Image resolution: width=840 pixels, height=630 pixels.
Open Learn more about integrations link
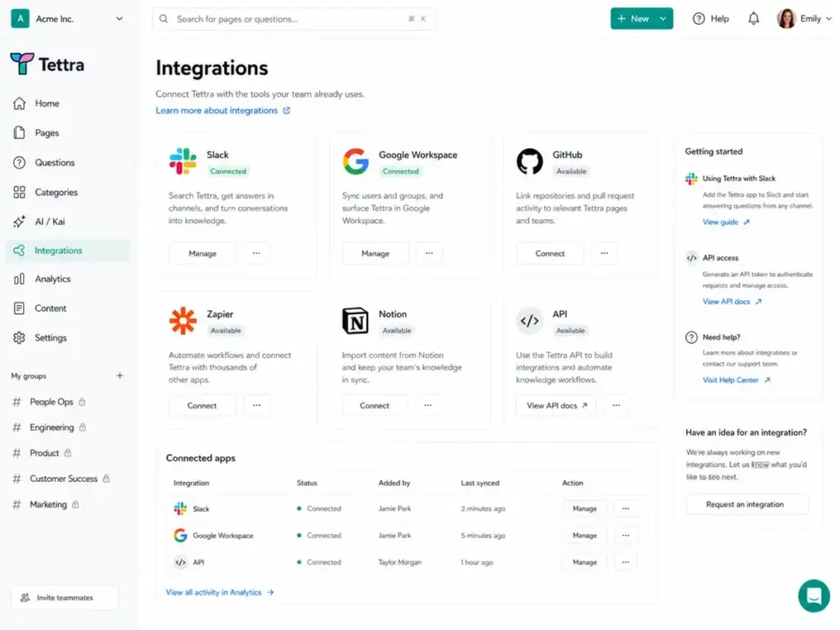point(223,111)
